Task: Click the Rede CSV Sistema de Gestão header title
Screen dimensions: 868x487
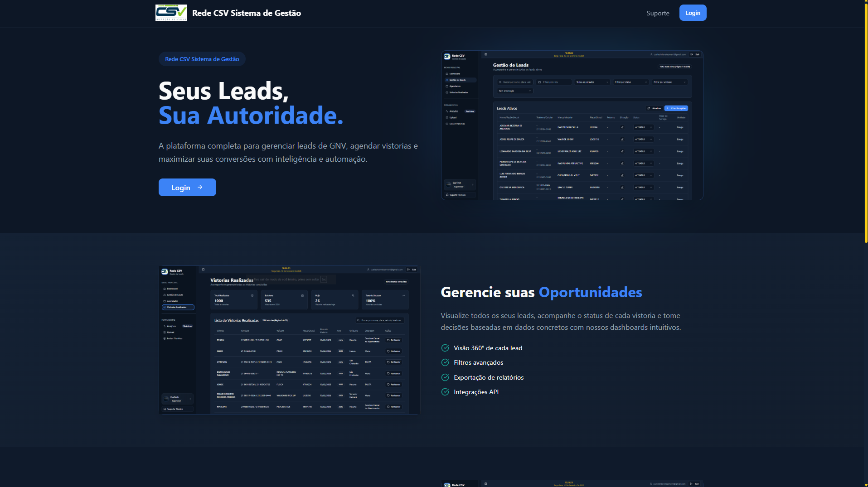Action: click(x=246, y=13)
